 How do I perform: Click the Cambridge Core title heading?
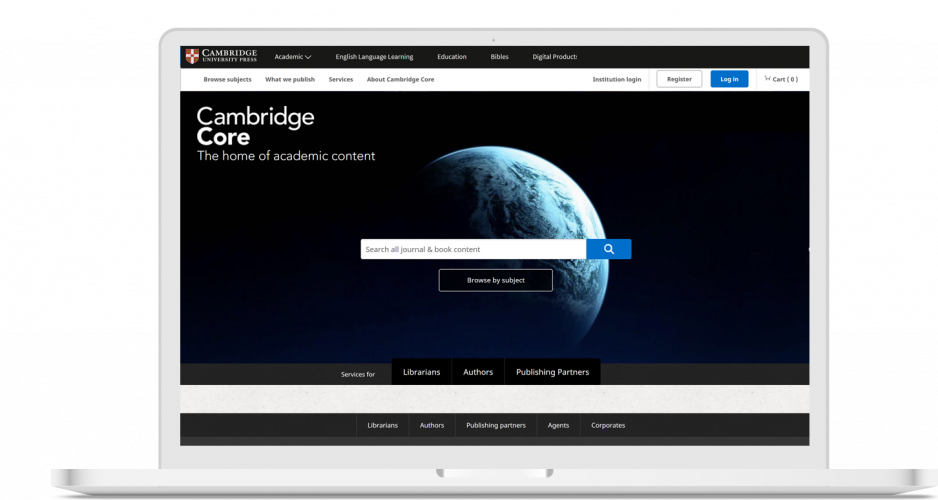point(255,126)
